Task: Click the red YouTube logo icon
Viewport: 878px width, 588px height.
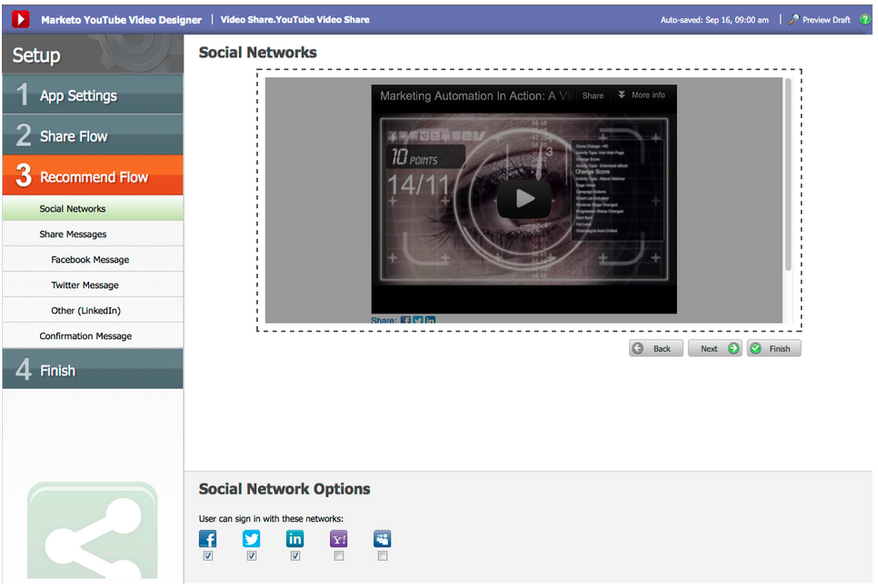Action: [x=21, y=20]
